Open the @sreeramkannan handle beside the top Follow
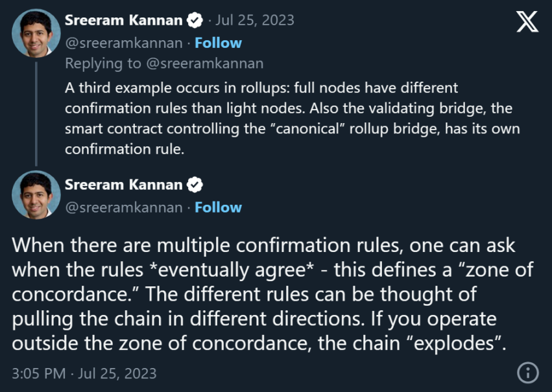The width and height of the screenshot is (552, 392). pos(123,43)
